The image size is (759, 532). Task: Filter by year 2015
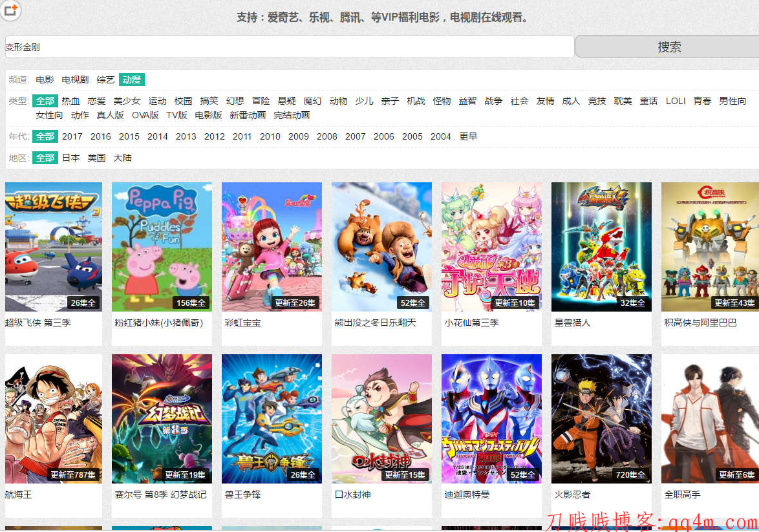[x=129, y=136]
